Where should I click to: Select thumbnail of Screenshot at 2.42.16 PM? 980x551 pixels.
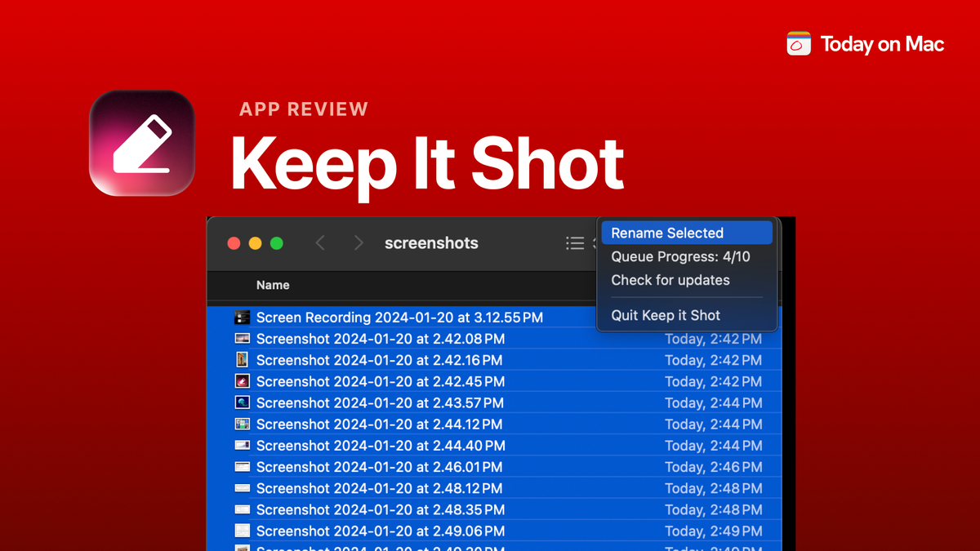pyautogui.click(x=242, y=360)
